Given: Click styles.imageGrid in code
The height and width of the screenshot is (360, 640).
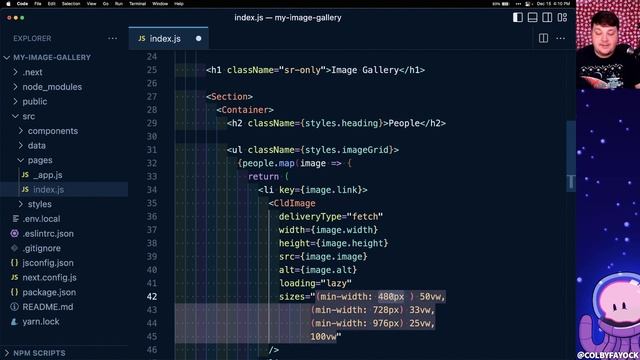Looking at the screenshot, I should 347,150.
